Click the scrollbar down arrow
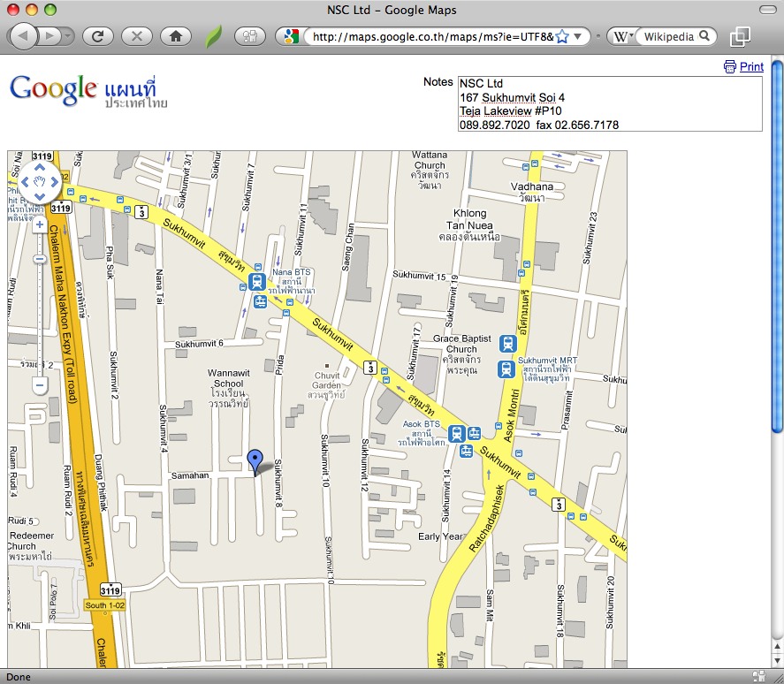Viewport: 784px width, 684px height. tap(777, 661)
